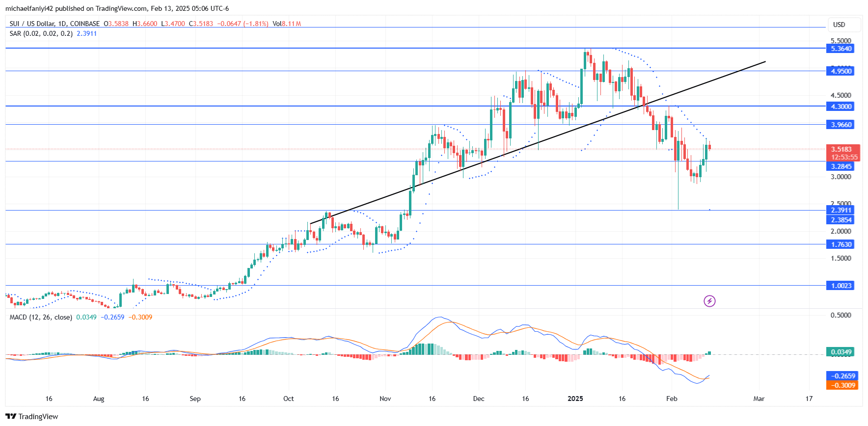Click the 2025 label on time axis
Viewport: 868px width, 426px height.
point(575,399)
